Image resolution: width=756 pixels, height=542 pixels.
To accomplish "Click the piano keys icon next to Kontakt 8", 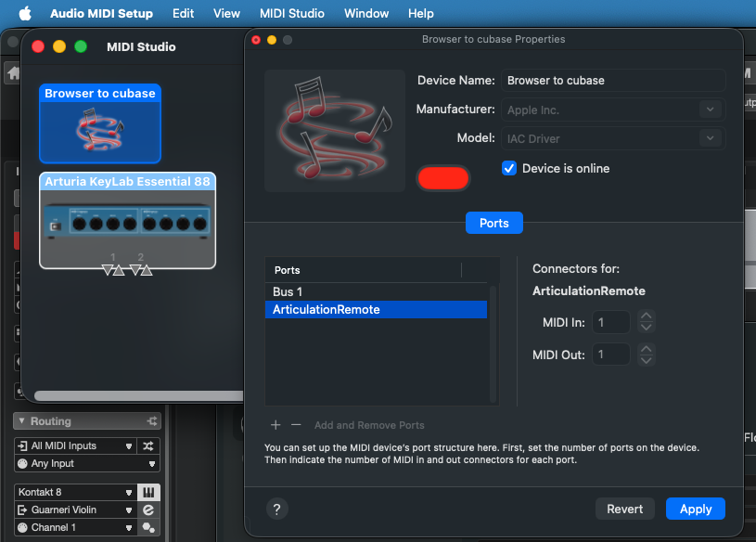I will [x=148, y=492].
